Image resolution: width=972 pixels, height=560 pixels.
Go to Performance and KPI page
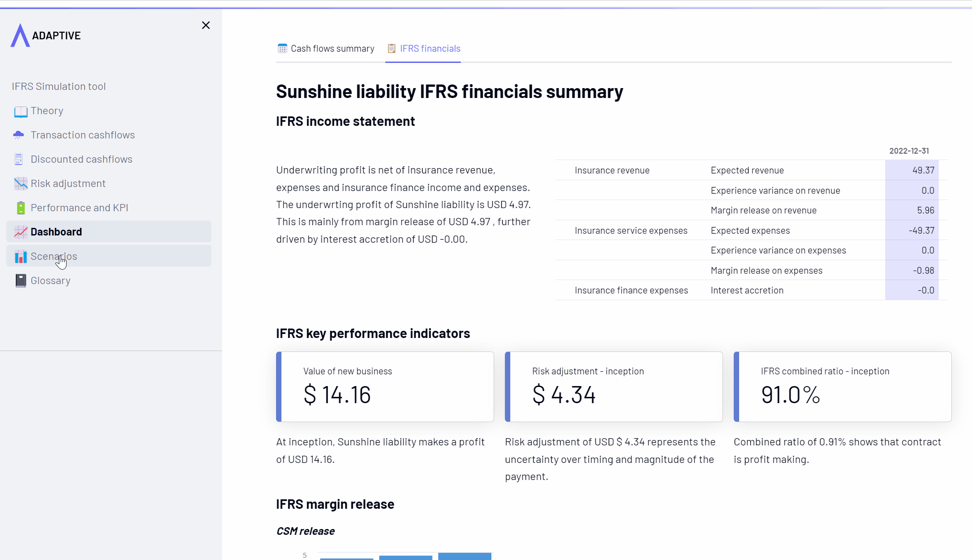coord(80,208)
